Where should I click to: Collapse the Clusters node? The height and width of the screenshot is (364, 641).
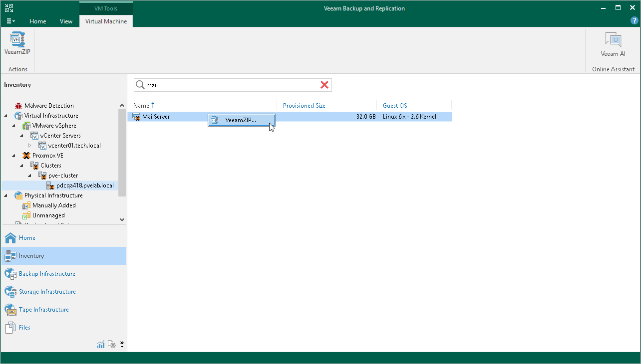[22, 166]
